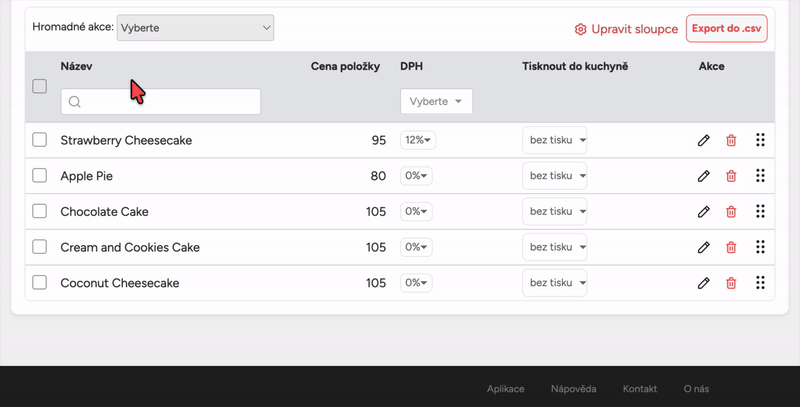The height and width of the screenshot is (407, 800).
Task: Click the gear icon beside Upravit sloupce
Action: click(x=580, y=29)
